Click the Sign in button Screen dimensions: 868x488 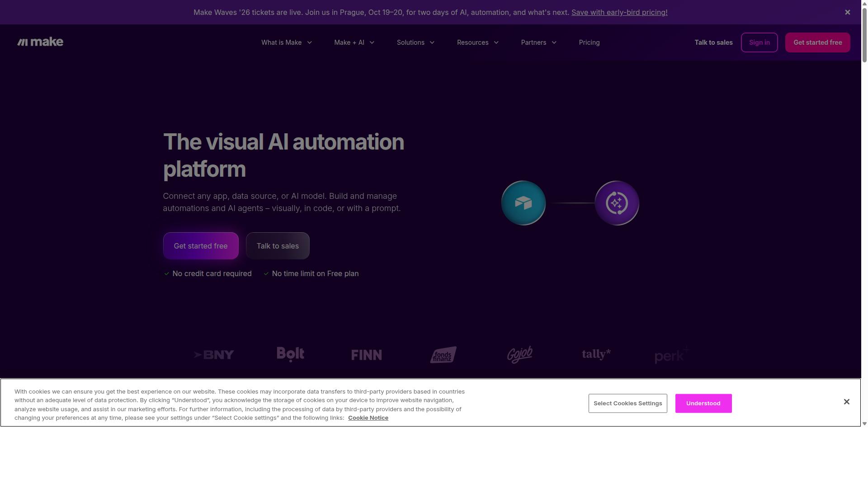point(759,42)
